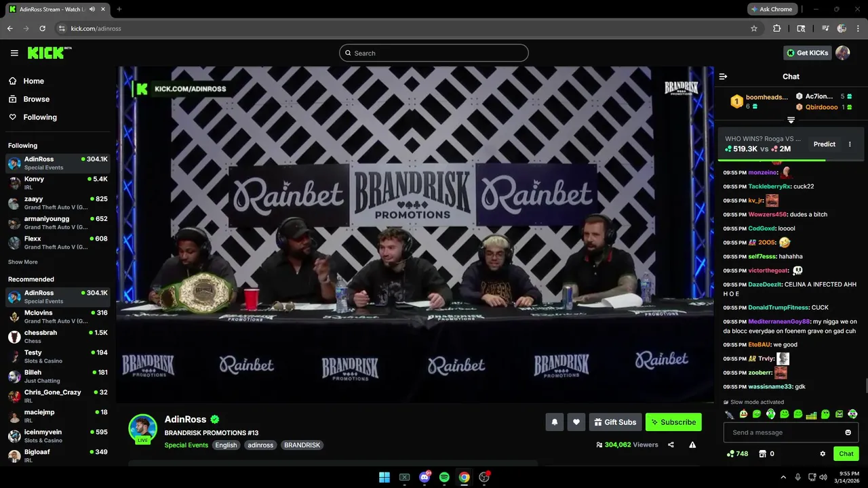Go to Home in sidebar
Viewport: 868px width, 488px height.
[33, 81]
